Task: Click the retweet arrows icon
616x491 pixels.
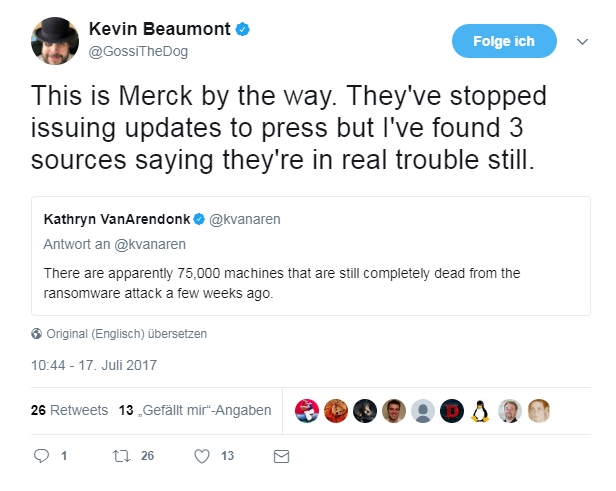Action: (x=121, y=456)
